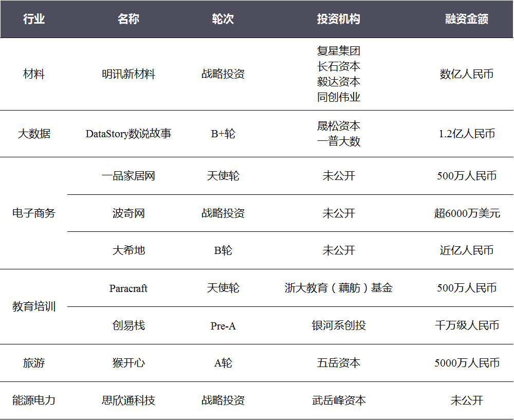
Task: Click the 轮次 column header
Action: tap(223, 19)
